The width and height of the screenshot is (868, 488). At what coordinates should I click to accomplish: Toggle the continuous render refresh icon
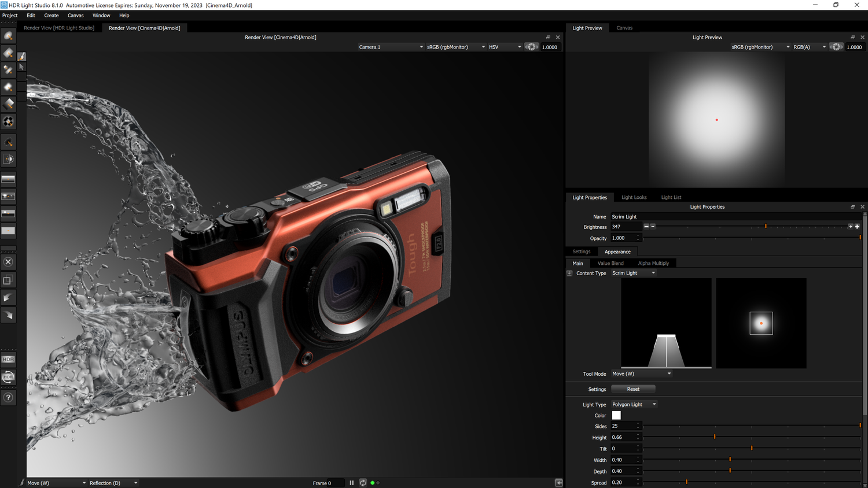click(x=363, y=483)
